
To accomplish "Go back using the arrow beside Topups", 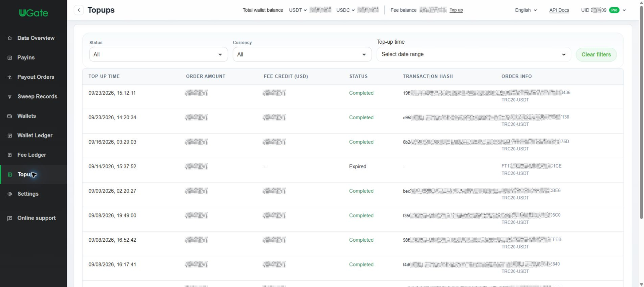I will tap(79, 10).
